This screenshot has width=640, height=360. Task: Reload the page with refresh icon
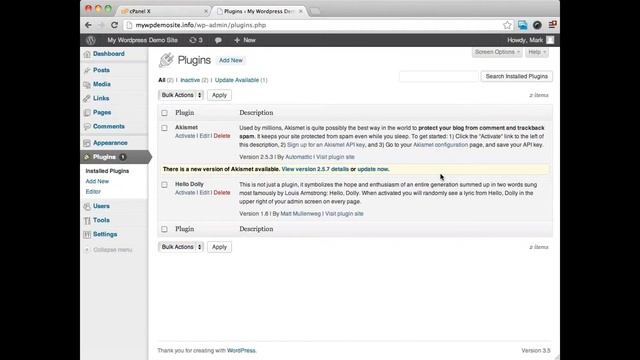[114, 25]
